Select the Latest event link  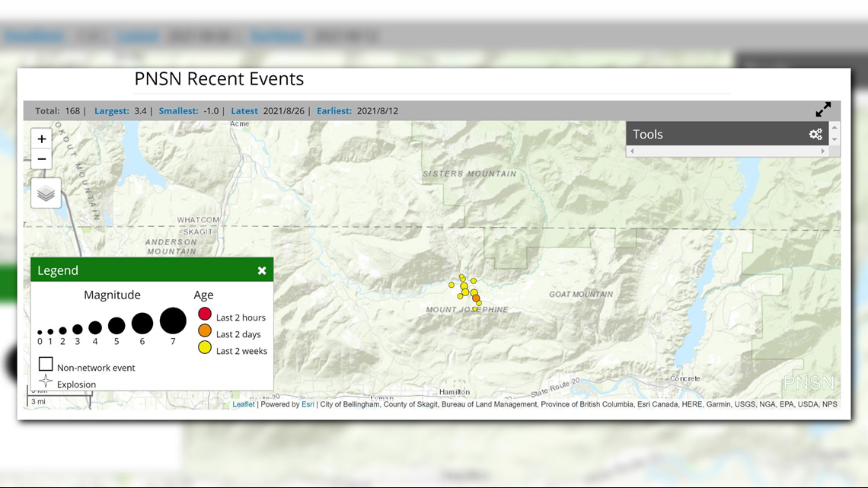244,110
